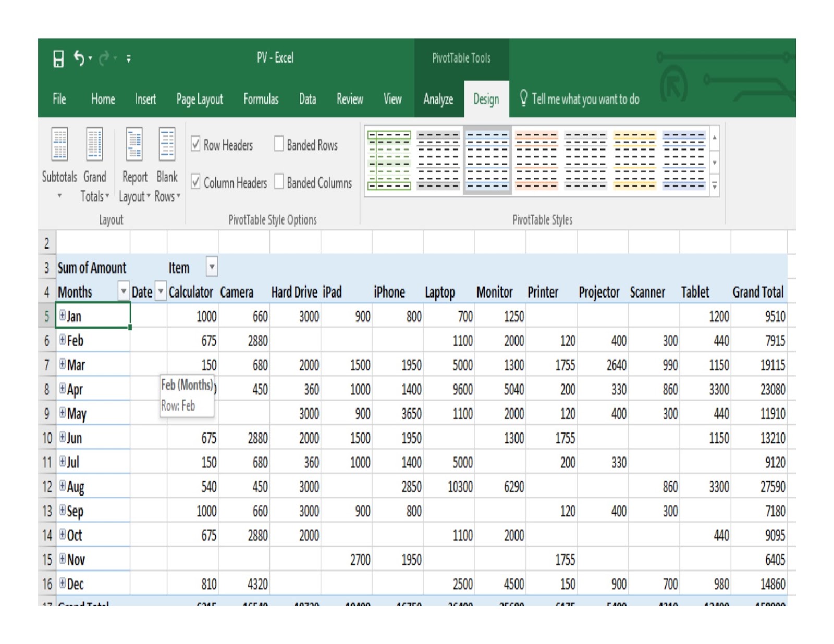
Task: Open the Item filter dropdown
Action: 212,267
